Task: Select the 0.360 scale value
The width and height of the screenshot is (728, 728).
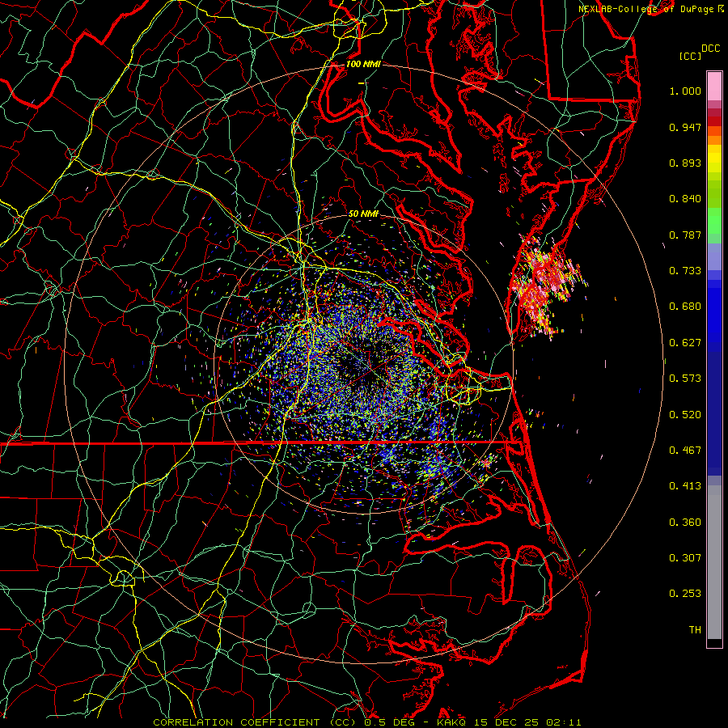Action: pos(685,523)
